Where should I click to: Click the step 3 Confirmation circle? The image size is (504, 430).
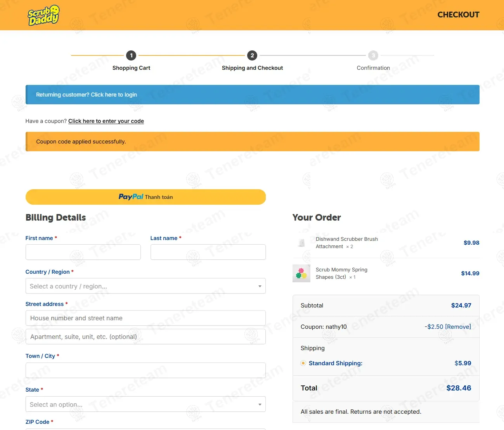click(373, 55)
